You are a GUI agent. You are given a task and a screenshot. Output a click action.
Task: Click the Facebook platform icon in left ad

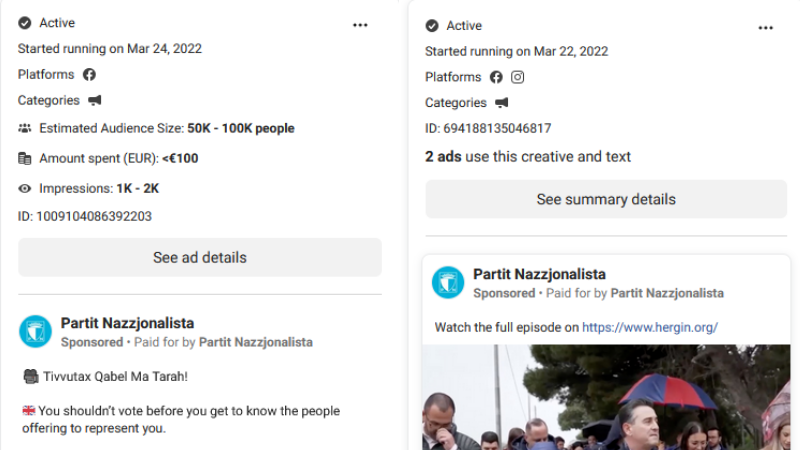point(89,75)
